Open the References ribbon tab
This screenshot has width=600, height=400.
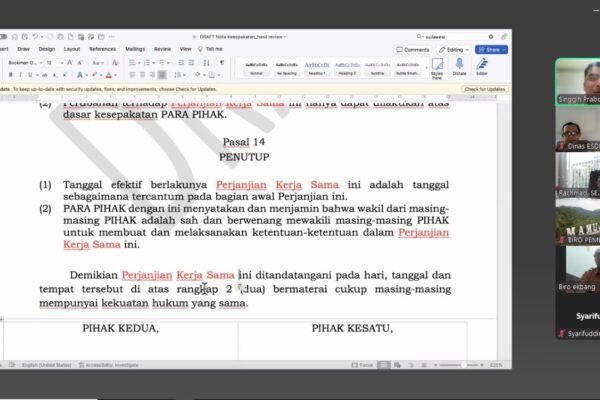(x=102, y=49)
